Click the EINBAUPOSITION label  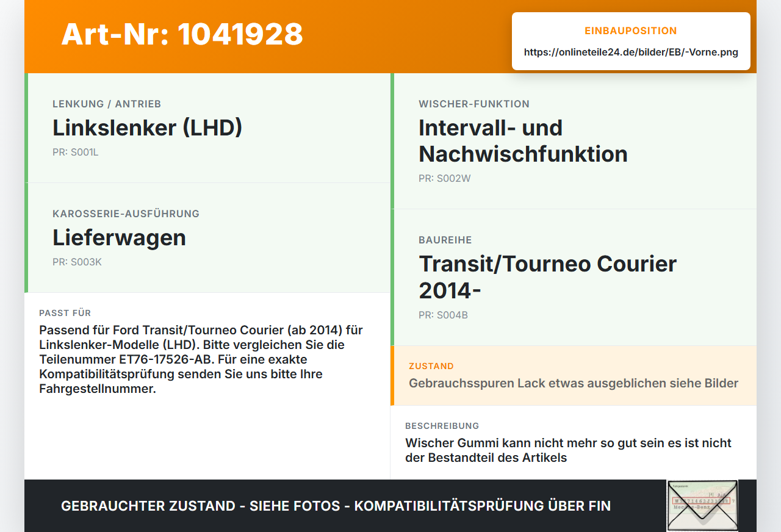point(631,31)
